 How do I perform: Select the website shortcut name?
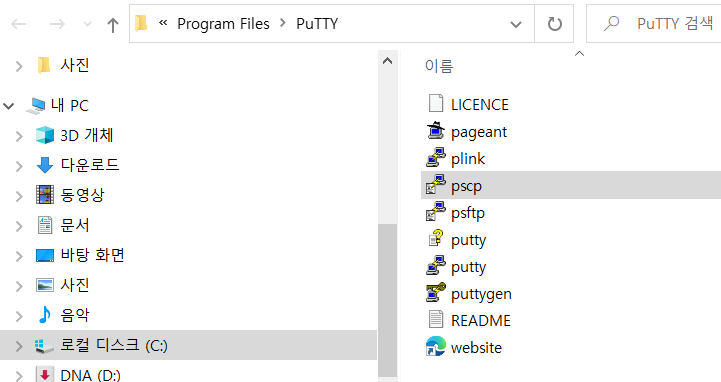point(476,348)
